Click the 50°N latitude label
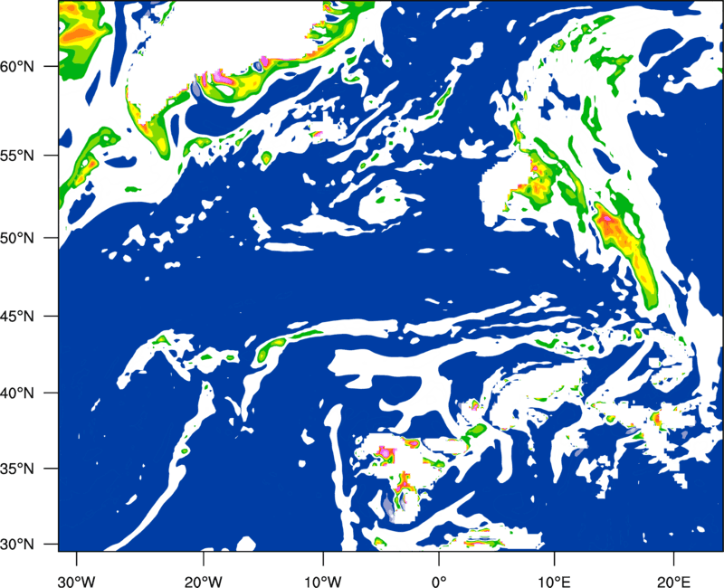 tap(17, 238)
